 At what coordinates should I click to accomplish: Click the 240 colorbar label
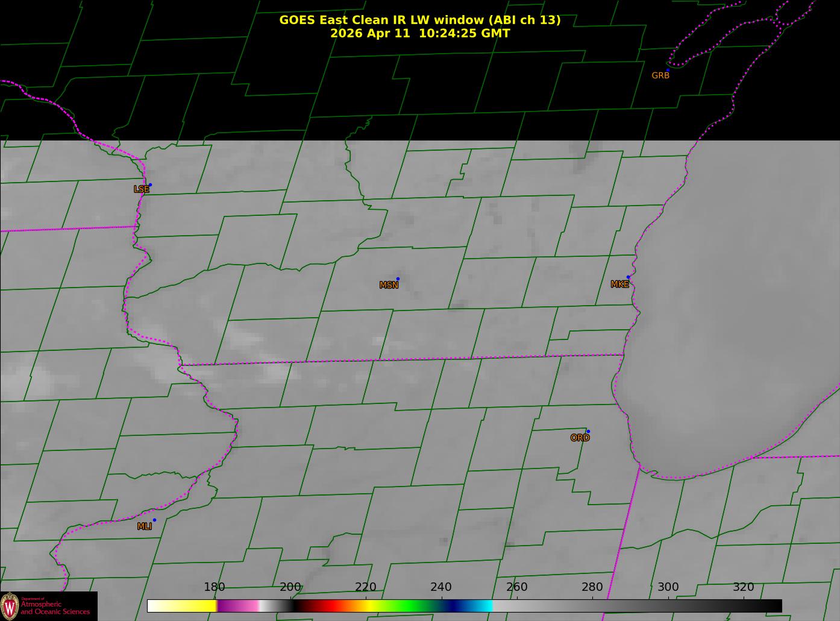click(441, 587)
